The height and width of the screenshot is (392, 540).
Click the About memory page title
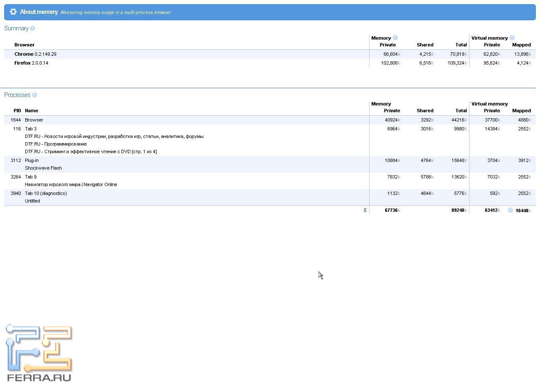(x=39, y=12)
